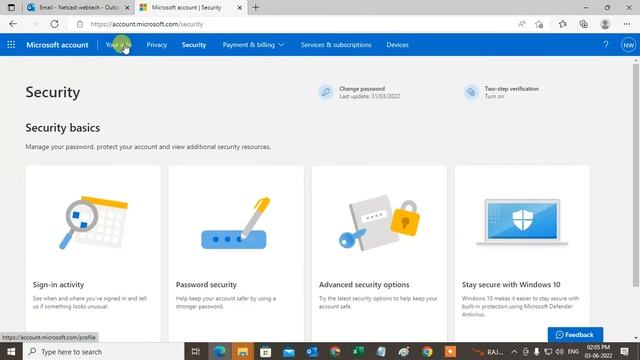Click the Change password key icon
The image size is (640, 360).
tap(326, 92)
